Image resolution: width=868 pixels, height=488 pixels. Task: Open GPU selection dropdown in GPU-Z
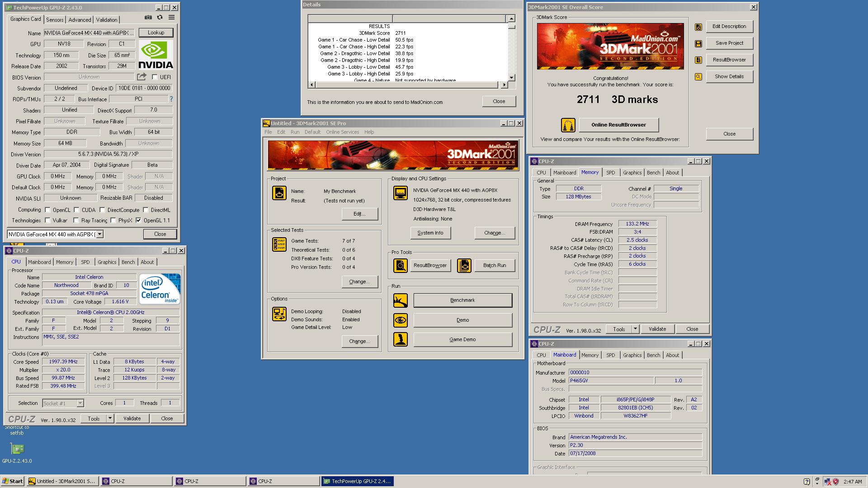100,234
